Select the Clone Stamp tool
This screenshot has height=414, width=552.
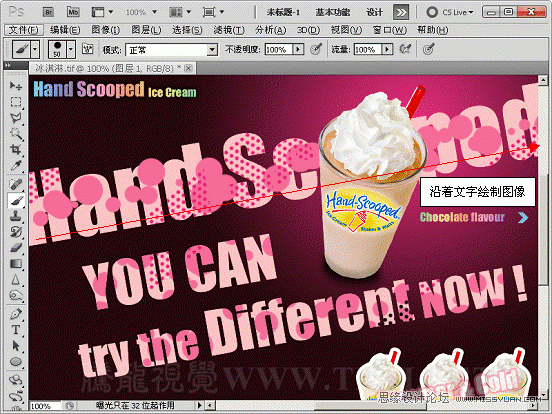click(15, 216)
